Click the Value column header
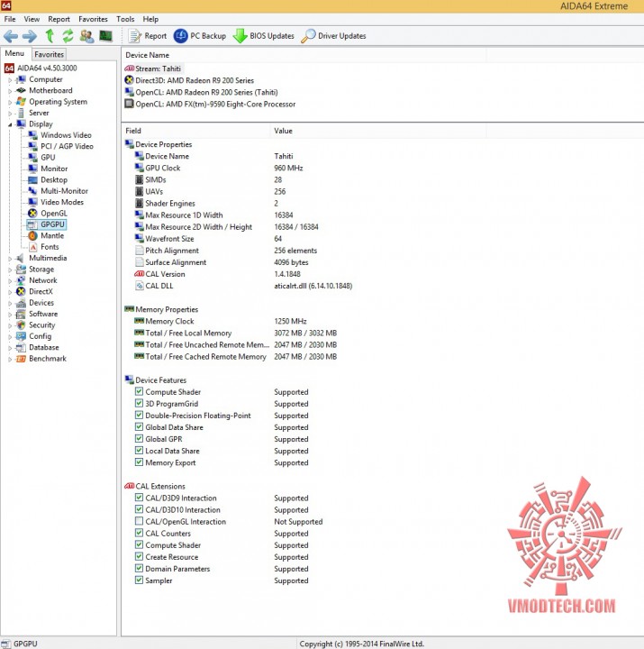 (x=378, y=131)
